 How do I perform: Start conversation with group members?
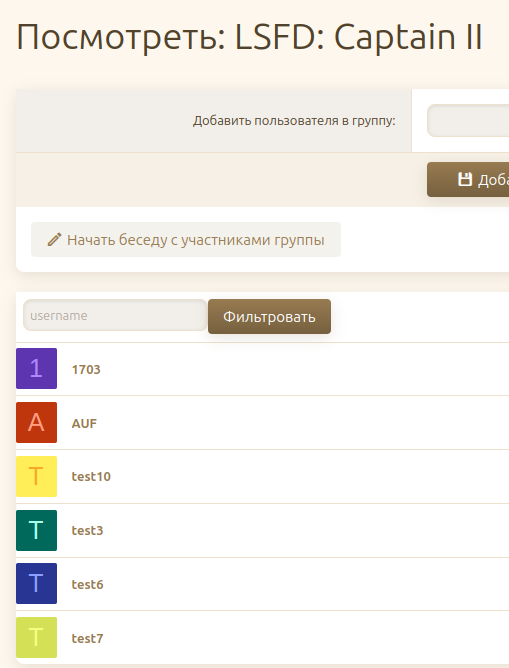tap(186, 239)
